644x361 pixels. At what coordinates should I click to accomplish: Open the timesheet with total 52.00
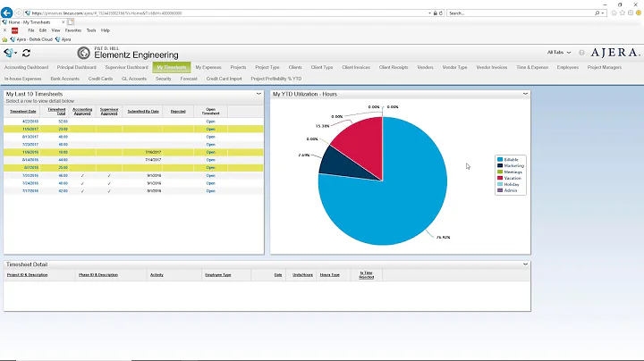pyautogui.click(x=210, y=122)
